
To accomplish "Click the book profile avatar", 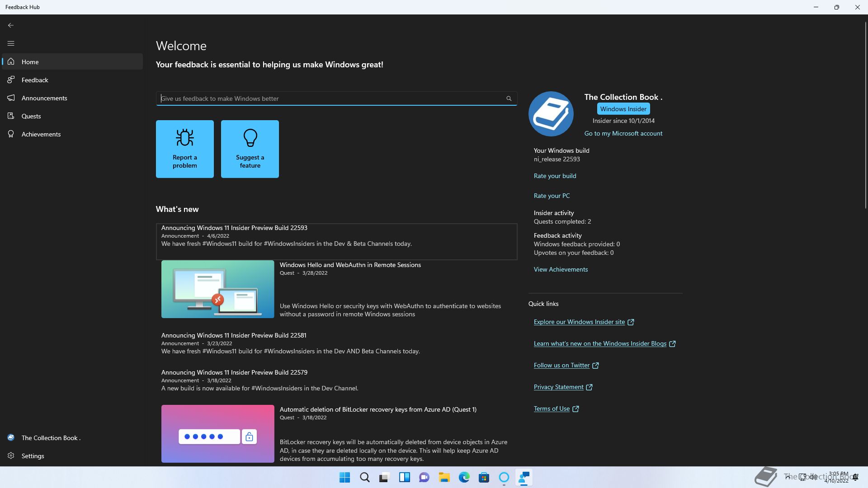I will (x=551, y=114).
